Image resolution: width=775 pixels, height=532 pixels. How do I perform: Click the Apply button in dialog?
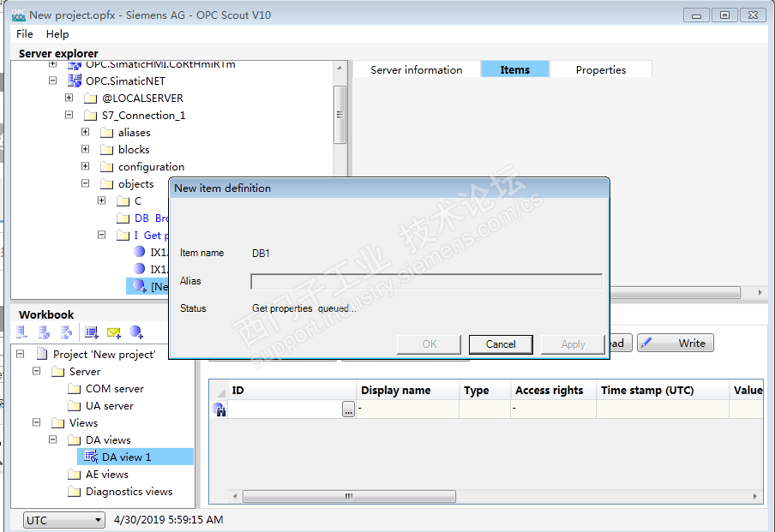click(573, 344)
